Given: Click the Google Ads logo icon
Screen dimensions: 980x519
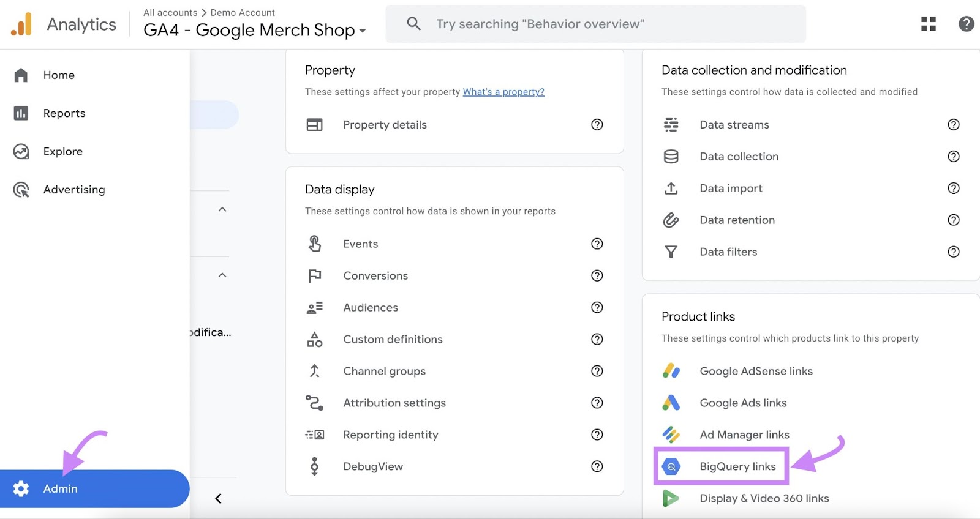Looking at the screenshot, I should [x=671, y=403].
